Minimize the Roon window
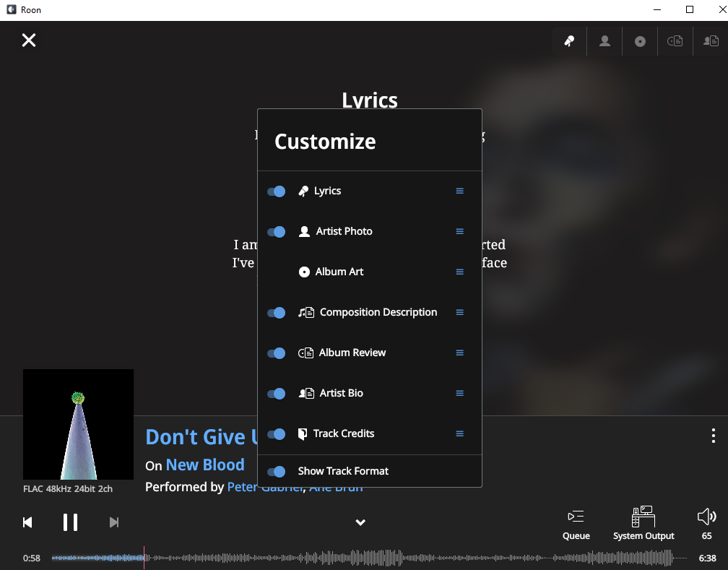 click(x=657, y=10)
